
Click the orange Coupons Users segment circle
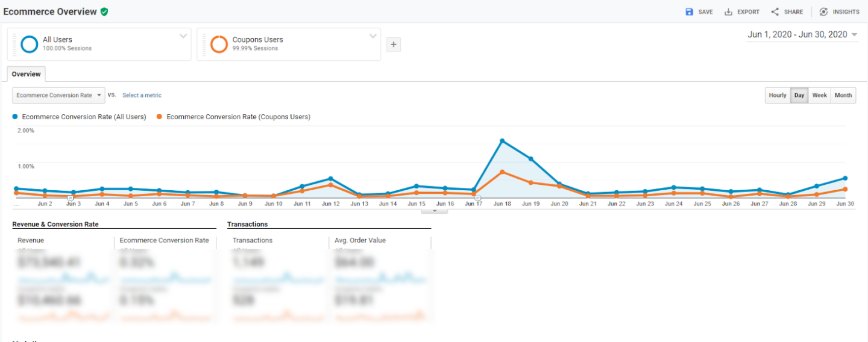219,44
